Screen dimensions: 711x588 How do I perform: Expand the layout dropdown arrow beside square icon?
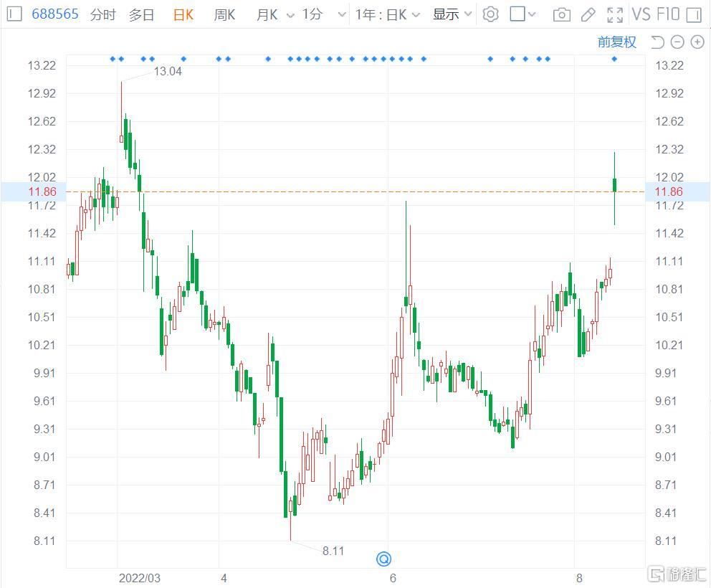click(532, 14)
